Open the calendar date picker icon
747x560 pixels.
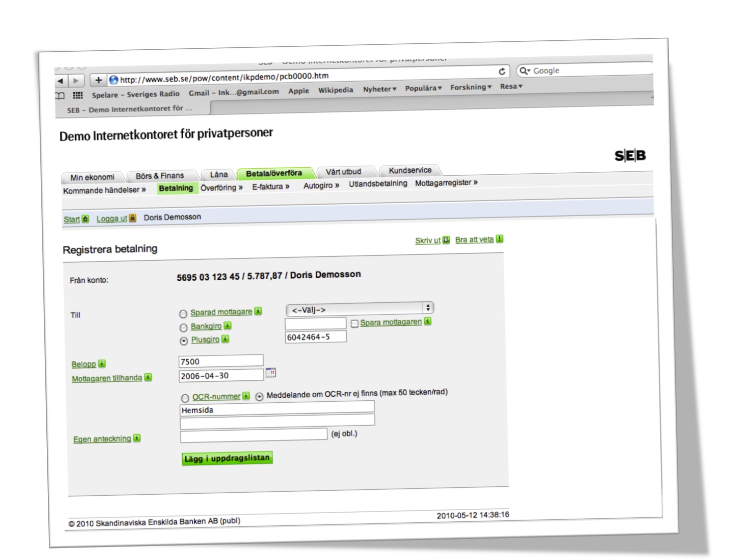270,372
